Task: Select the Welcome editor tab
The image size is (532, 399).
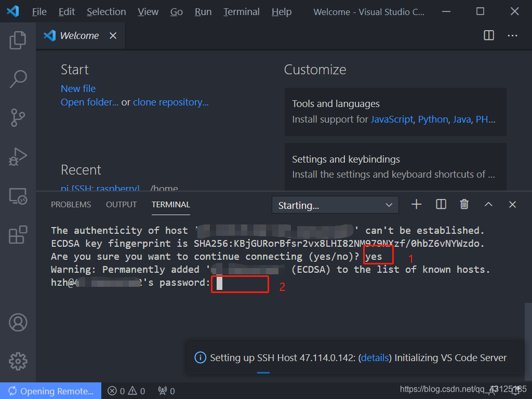Action: coord(79,36)
